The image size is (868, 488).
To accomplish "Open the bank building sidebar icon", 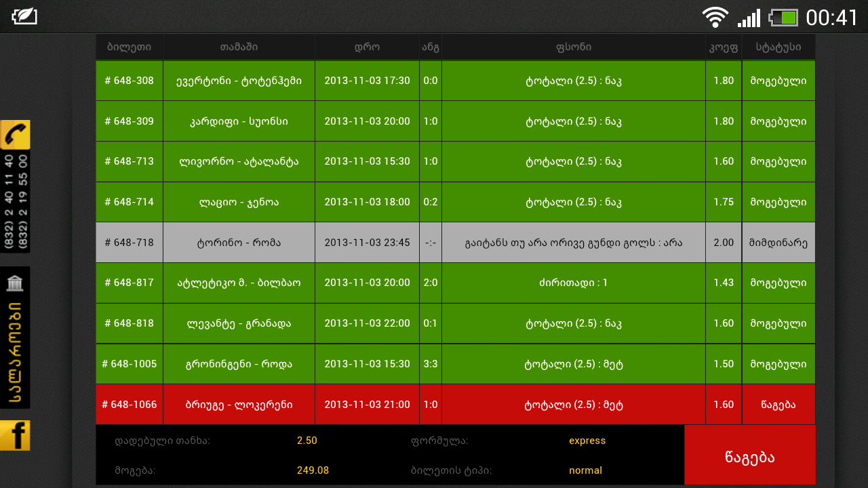I will 15,283.
